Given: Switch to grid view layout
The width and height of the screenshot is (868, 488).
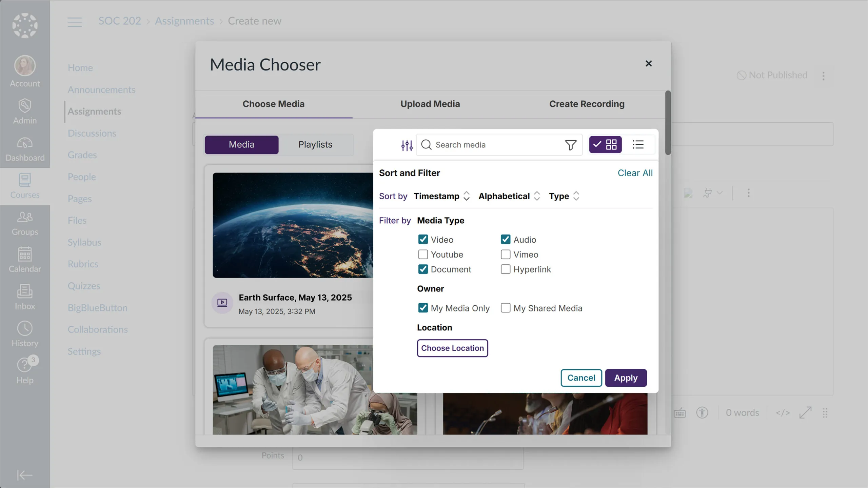Looking at the screenshot, I should click(605, 145).
